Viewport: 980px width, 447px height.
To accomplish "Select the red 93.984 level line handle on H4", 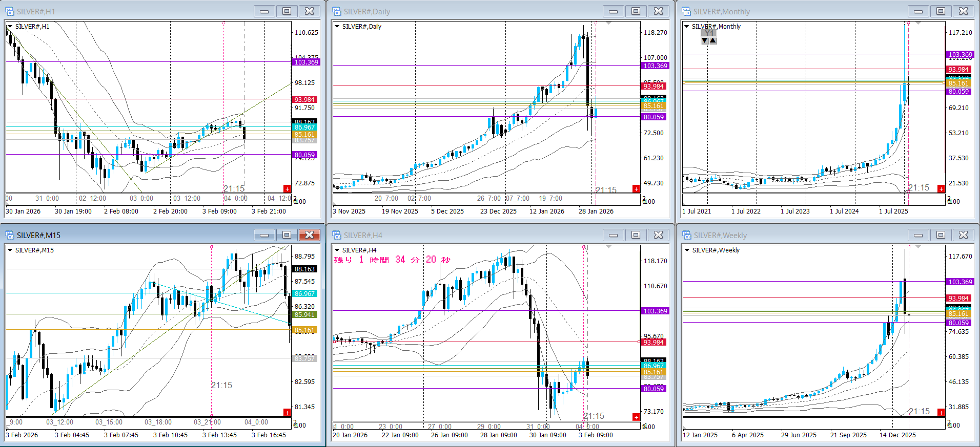I will point(639,342).
